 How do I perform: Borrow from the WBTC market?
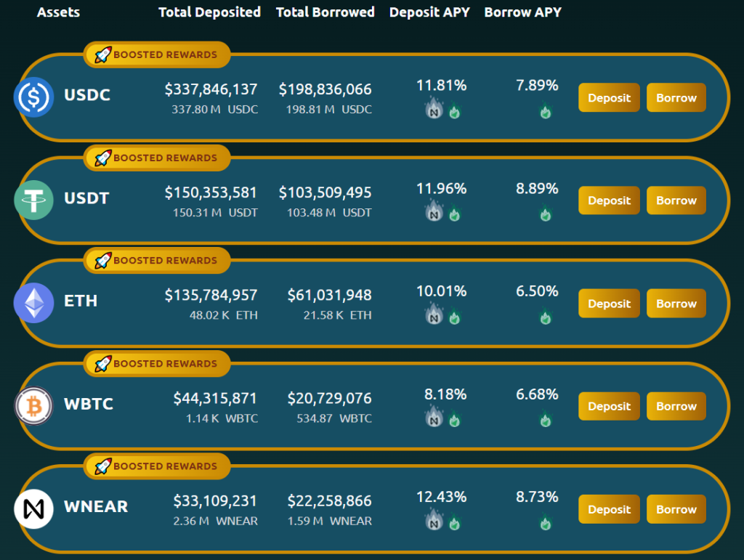point(676,406)
